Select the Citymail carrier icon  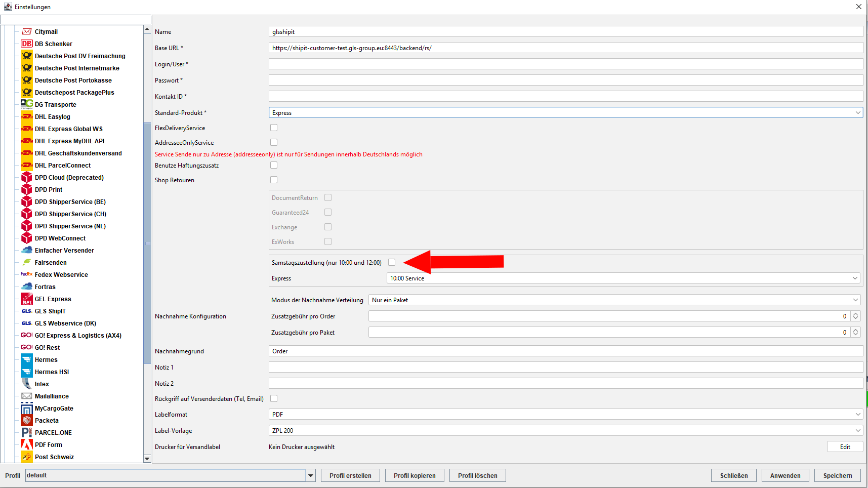click(x=27, y=31)
